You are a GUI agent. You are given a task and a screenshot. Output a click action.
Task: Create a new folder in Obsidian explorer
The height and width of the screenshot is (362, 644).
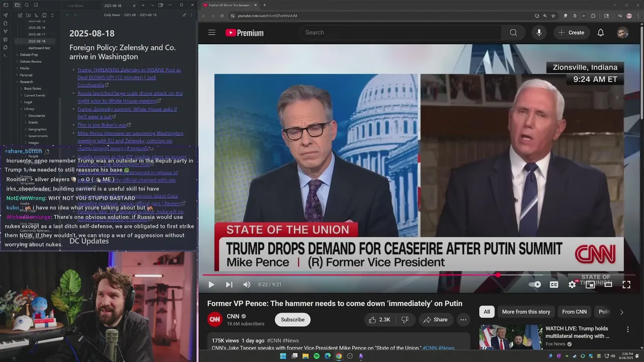(28, 15)
